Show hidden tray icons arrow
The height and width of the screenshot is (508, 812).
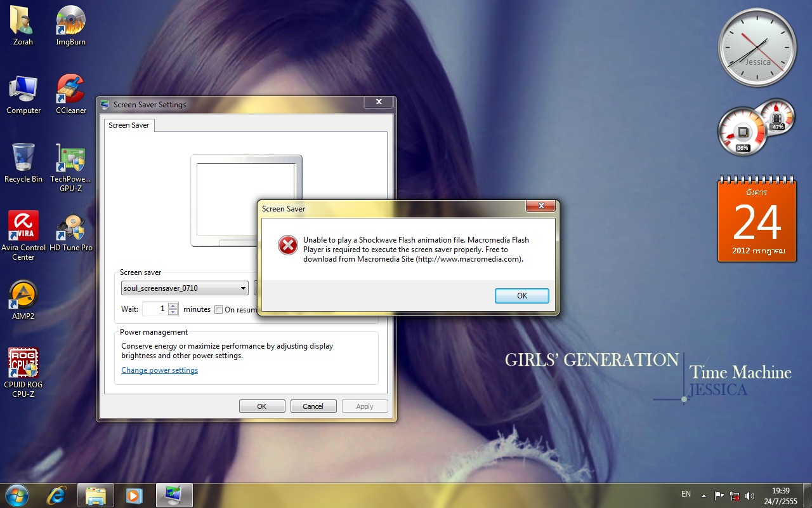click(704, 495)
